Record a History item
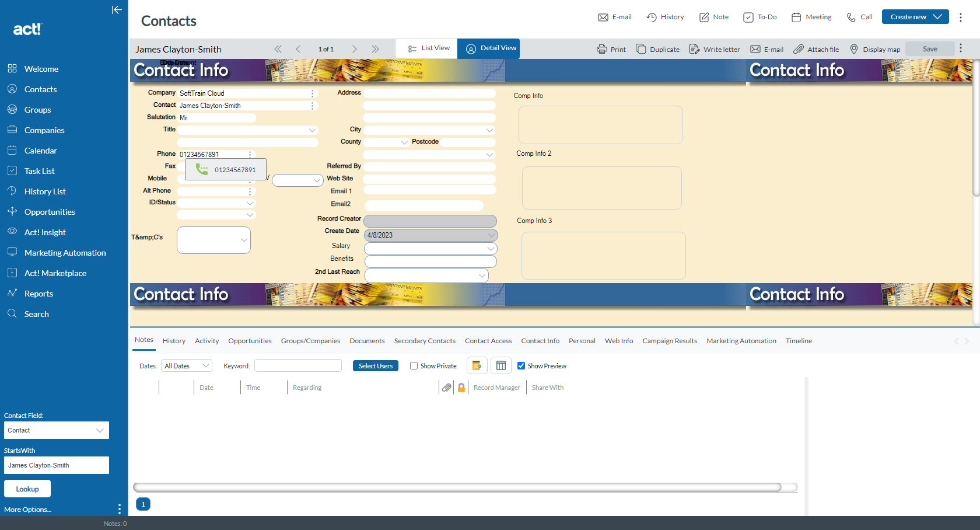Viewport: 980px width, 530px height. pyautogui.click(x=665, y=17)
